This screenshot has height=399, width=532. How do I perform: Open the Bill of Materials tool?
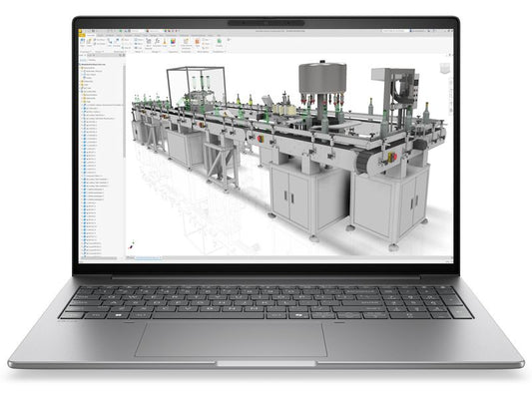149,43
